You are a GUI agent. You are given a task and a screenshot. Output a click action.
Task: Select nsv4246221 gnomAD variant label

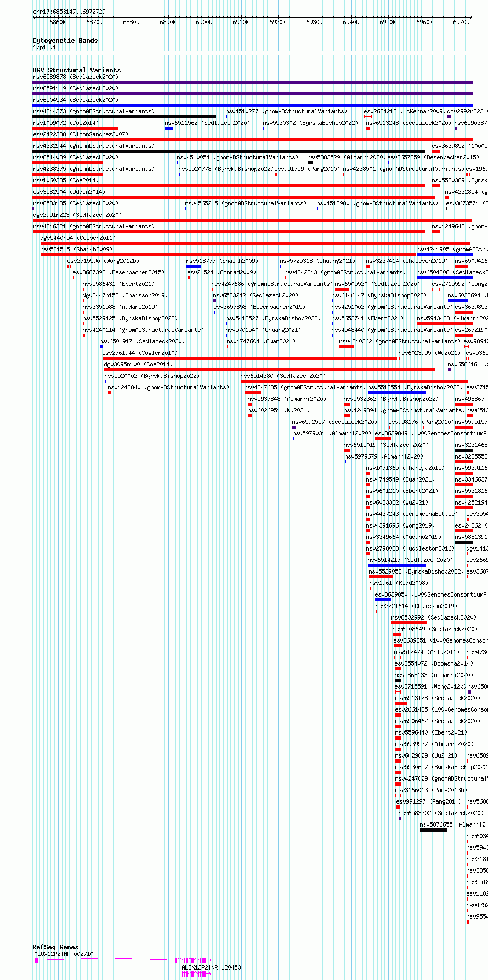[94, 226]
